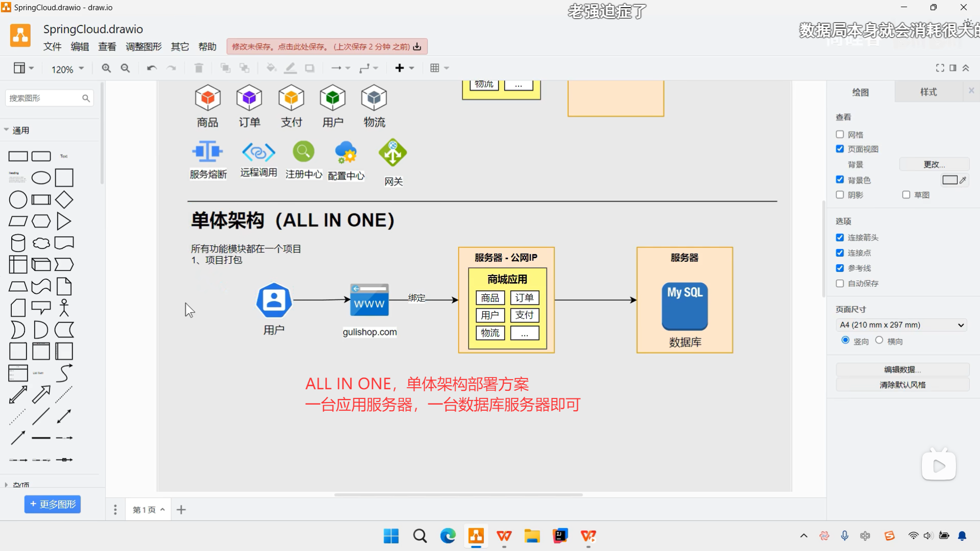This screenshot has width=980, height=551.
Task: Click the 更多图形 button
Action: tap(52, 504)
